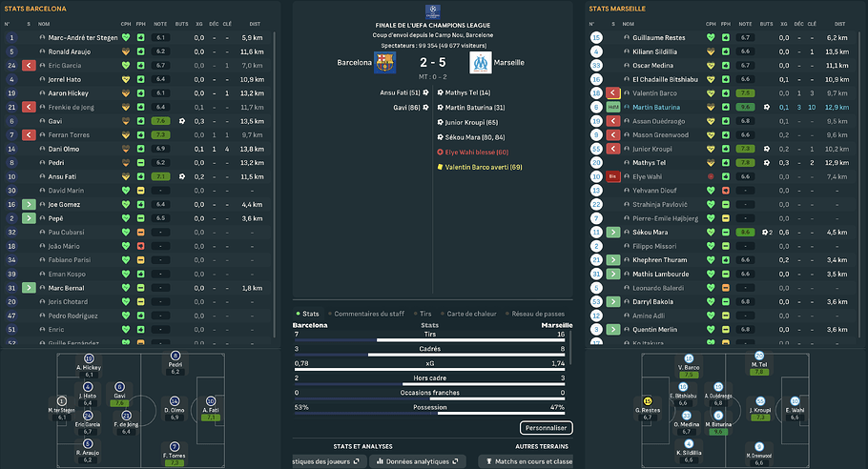Select the Stats view option
The height and width of the screenshot is (469, 868).
pyautogui.click(x=307, y=314)
